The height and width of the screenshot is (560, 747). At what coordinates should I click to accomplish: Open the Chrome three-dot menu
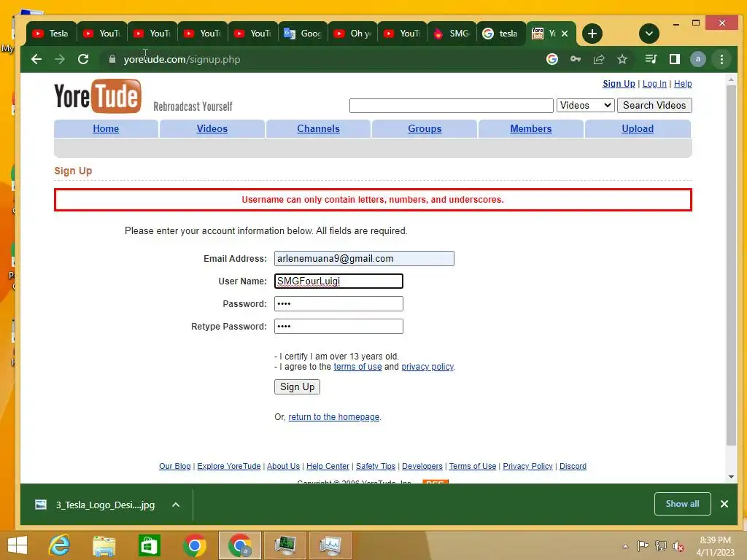click(721, 59)
